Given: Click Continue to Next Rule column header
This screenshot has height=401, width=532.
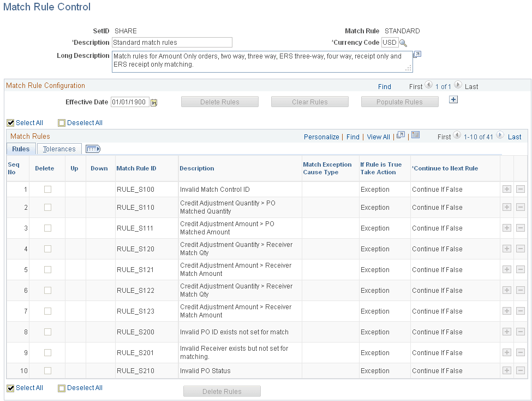Looking at the screenshot, I should [445, 168].
